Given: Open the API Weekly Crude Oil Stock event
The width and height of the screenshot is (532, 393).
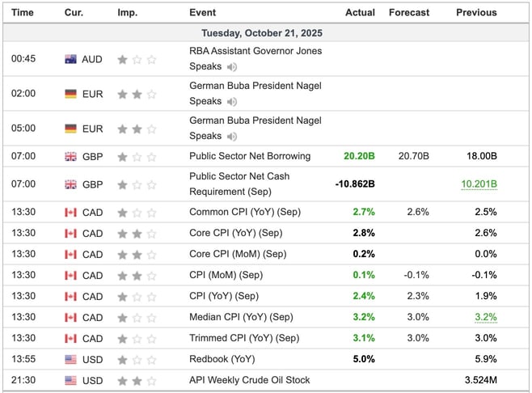Looking at the screenshot, I should point(248,380).
